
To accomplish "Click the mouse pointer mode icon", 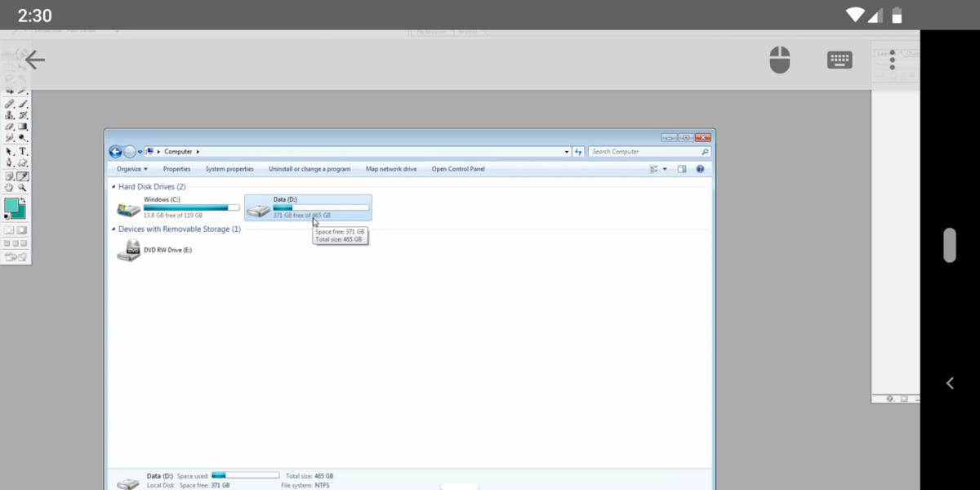I will coord(780,59).
